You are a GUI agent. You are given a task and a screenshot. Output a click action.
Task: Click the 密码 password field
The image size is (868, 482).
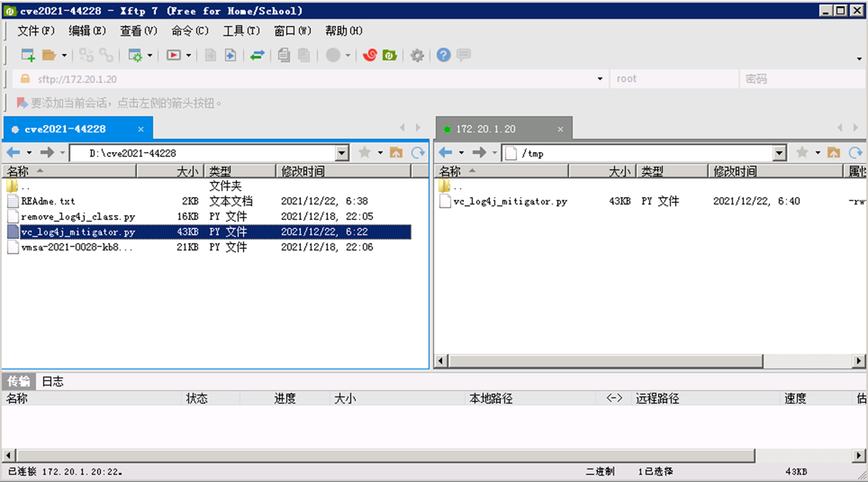point(802,79)
